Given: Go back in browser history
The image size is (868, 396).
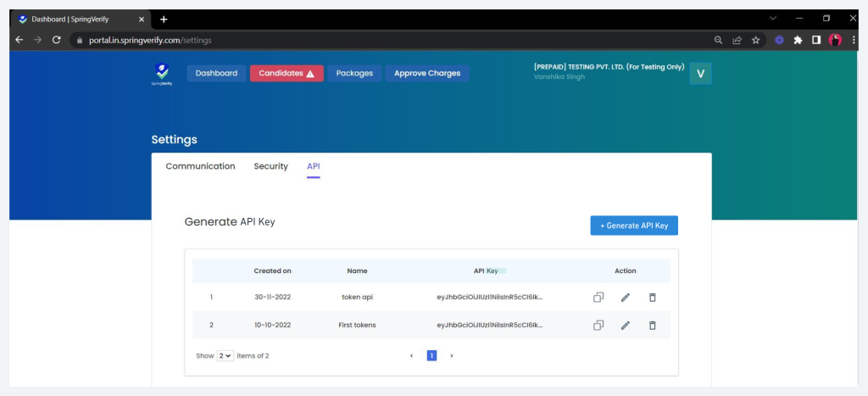Looking at the screenshot, I should [x=19, y=40].
